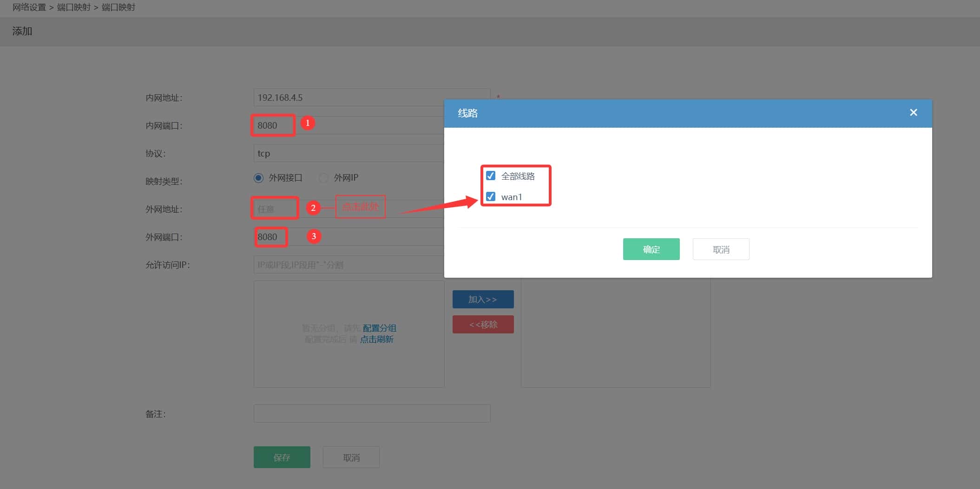Confirm with the green 确定 button
Image resolution: width=980 pixels, height=489 pixels.
tap(651, 249)
